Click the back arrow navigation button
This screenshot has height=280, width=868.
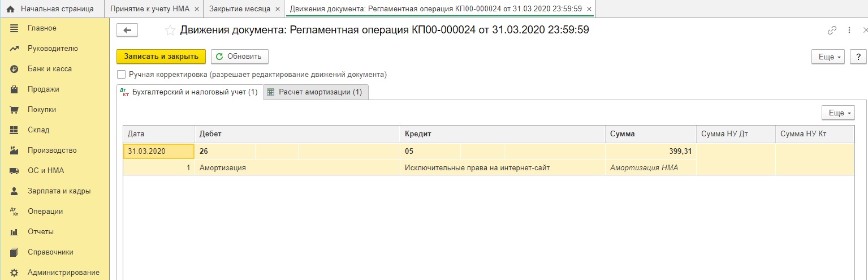127,31
